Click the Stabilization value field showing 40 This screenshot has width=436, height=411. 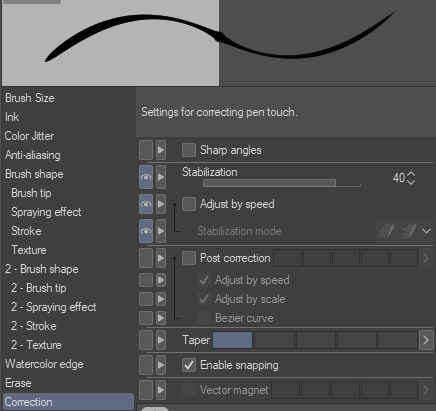(399, 178)
